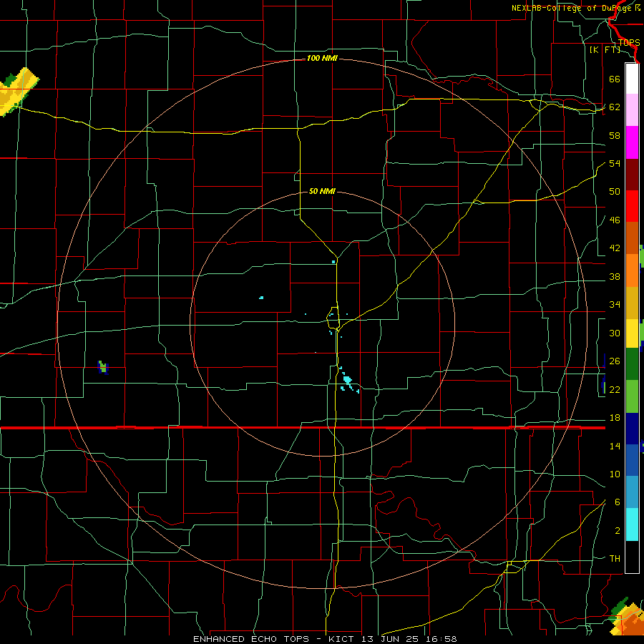This screenshot has height=644, width=644.
Task: Click the legend value "62"
Action: 615,107
